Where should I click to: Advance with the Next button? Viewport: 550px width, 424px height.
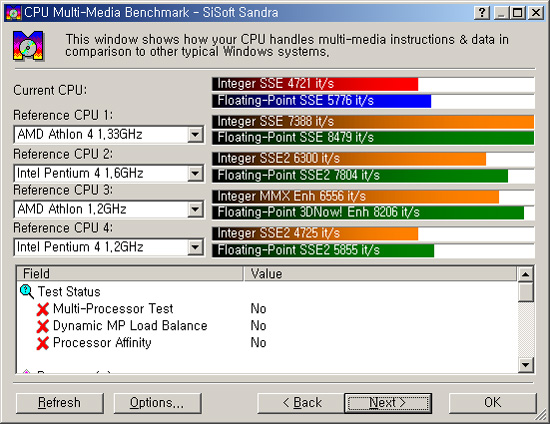click(x=388, y=403)
